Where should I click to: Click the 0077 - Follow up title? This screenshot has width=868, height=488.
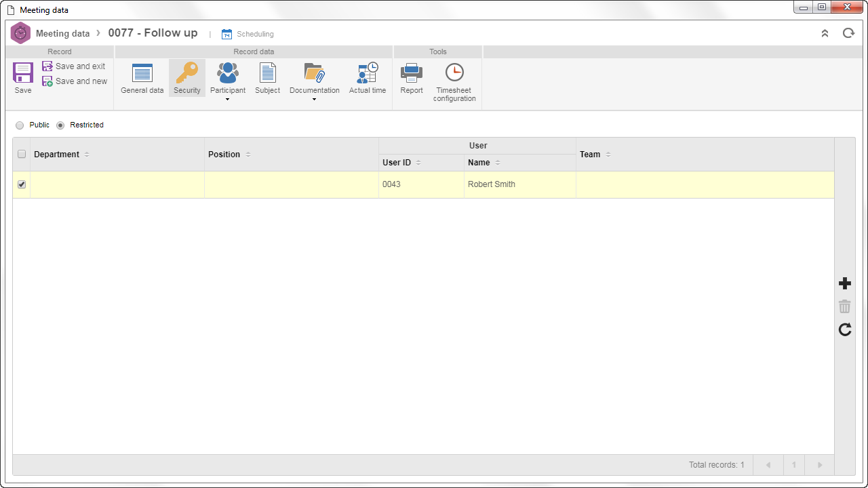tap(153, 33)
